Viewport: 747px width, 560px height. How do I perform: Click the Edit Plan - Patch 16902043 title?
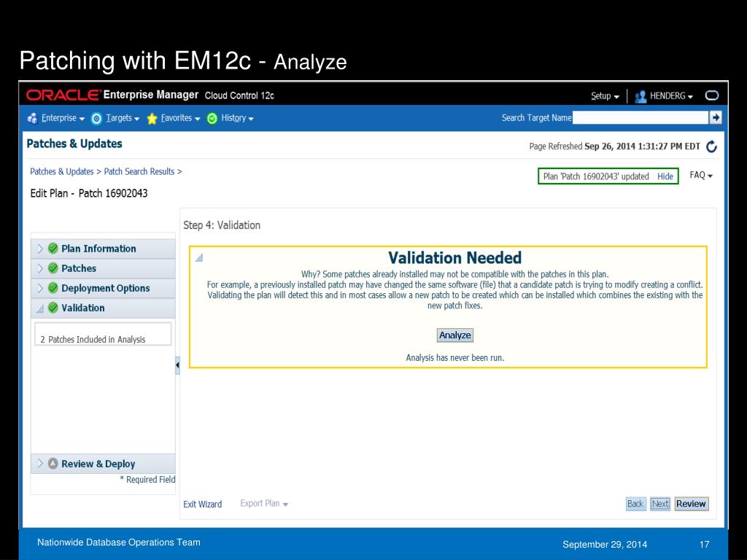point(89,193)
